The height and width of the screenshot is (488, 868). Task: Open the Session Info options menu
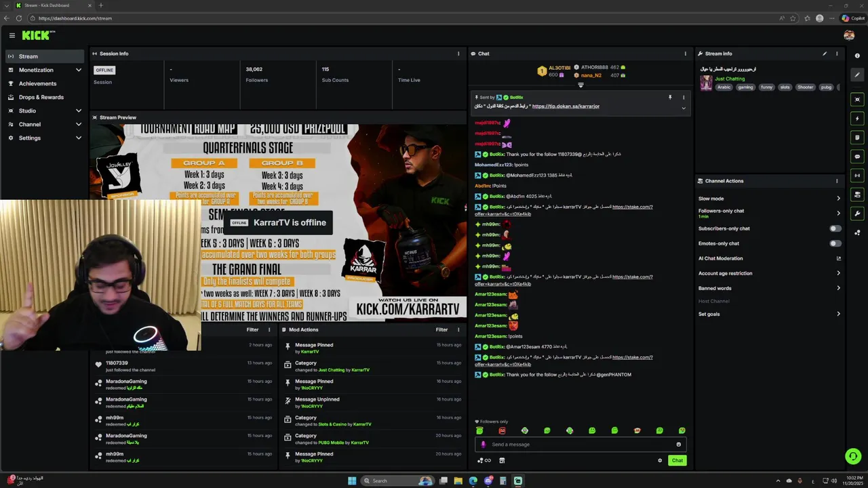click(x=458, y=54)
